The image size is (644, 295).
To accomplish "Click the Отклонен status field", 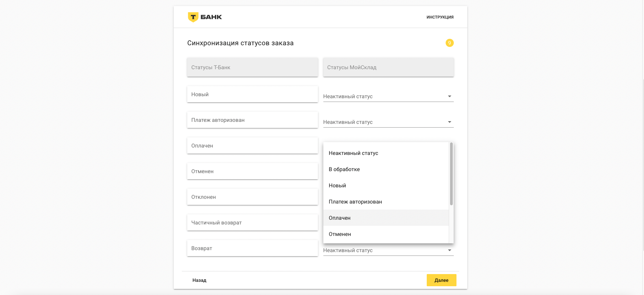I will (252, 197).
